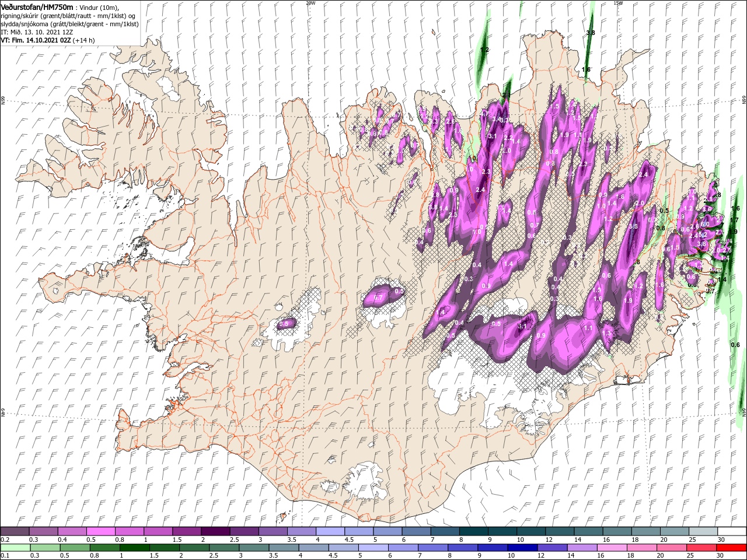
Task: Pick the snow scale swatch between 1 and 1.5
Action: pos(158,531)
